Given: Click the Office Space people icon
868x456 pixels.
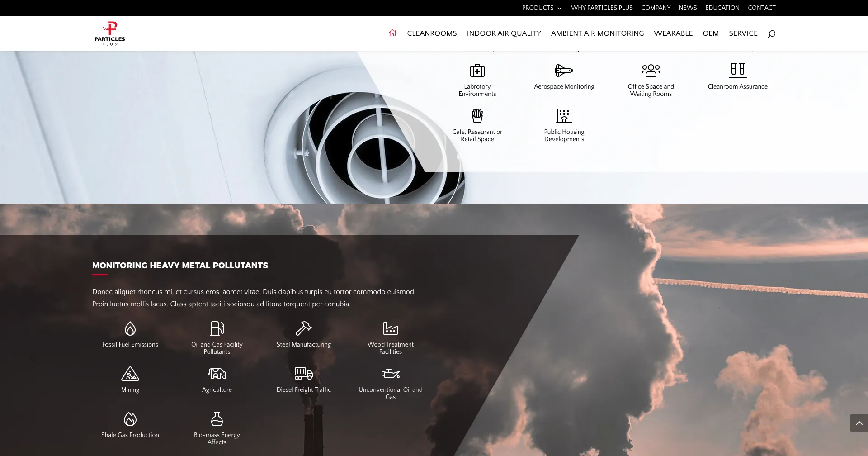Looking at the screenshot, I should [x=651, y=71].
